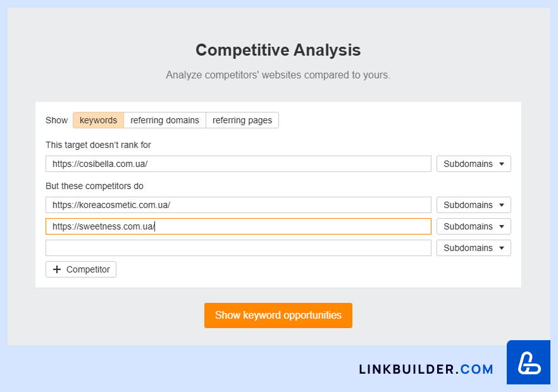The image size is (558, 392).
Task: Switch to referring domains option
Action: coord(164,120)
